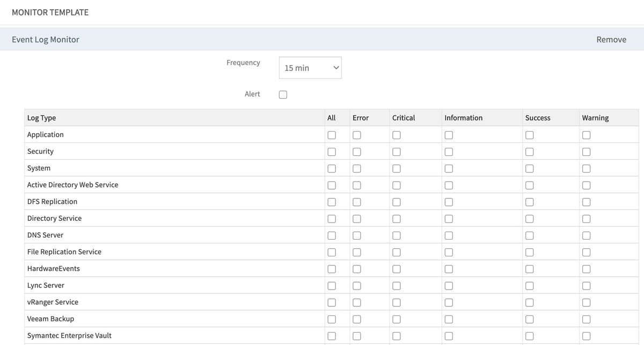Check Warning for Security log
Image resolution: width=644 pixels, height=345 pixels.
click(x=587, y=152)
